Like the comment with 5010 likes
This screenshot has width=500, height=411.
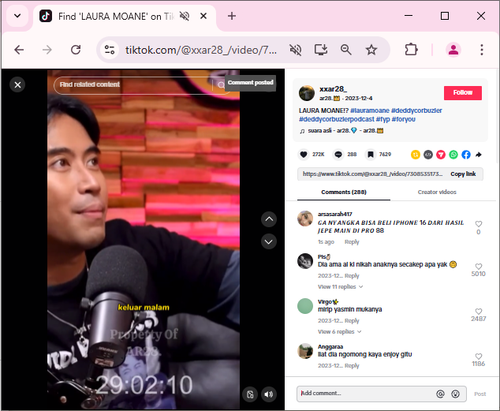pos(478,266)
